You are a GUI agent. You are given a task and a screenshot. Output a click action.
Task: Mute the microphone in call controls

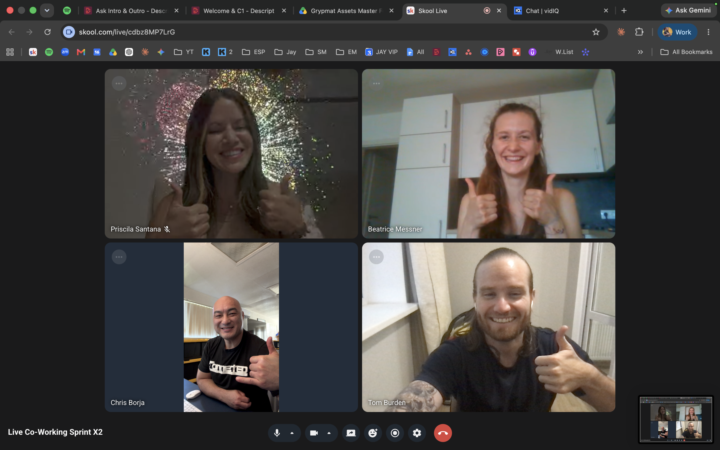[x=277, y=433]
